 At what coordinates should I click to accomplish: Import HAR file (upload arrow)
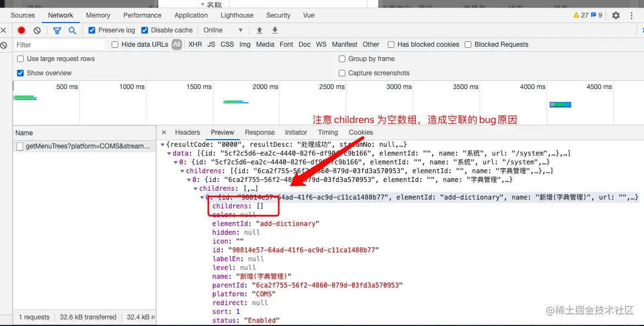260,30
